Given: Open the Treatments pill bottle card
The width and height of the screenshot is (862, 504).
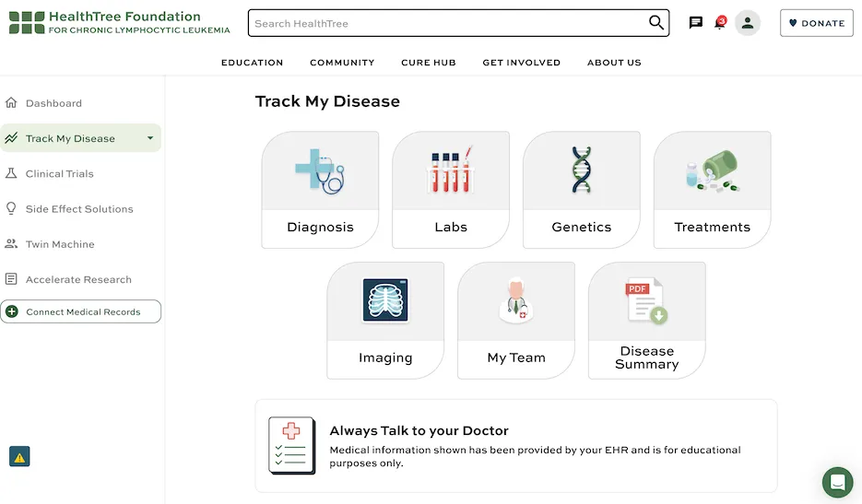Looking at the screenshot, I should (713, 190).
